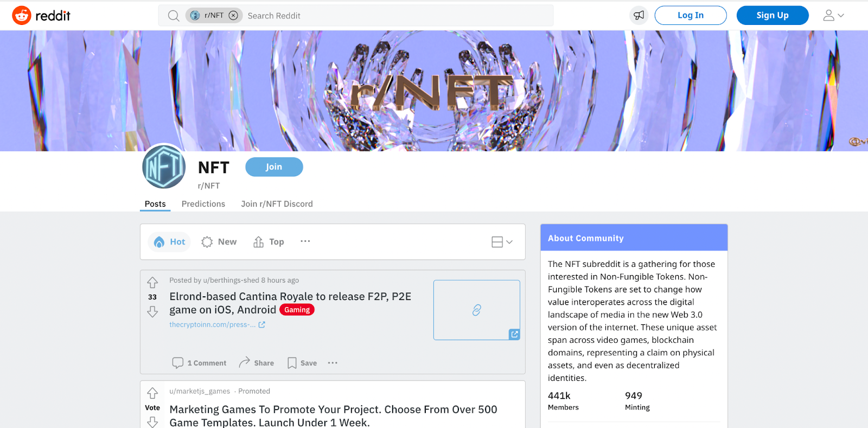Open the link thumbnail of Cantina Royale post
This screenshot has height=428, width=868.
click(477, 310)
